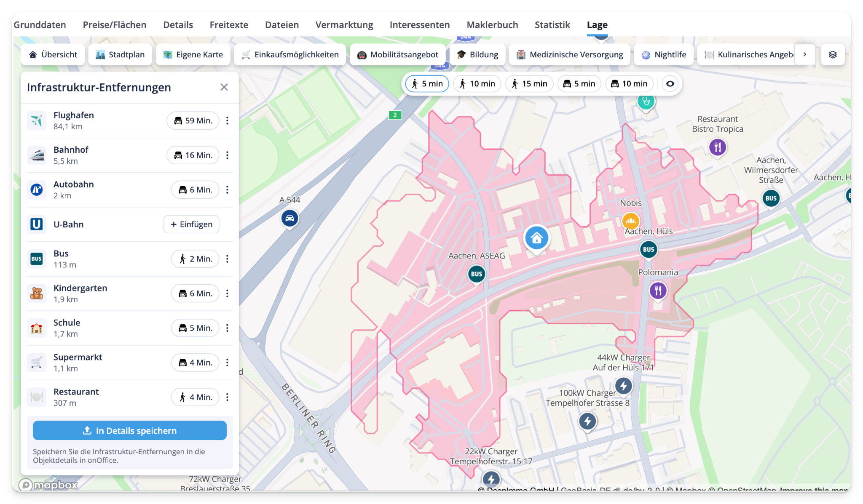The image size is (863, 504).
Task: Toggle isochrone visibility eye icon
Action: click(x=670, y=84)
